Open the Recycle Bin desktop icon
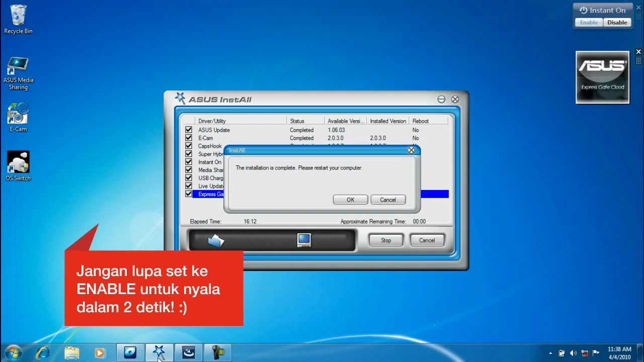This screenshot has height=362, width=644. pyautogui.click(x=18, y=19)
